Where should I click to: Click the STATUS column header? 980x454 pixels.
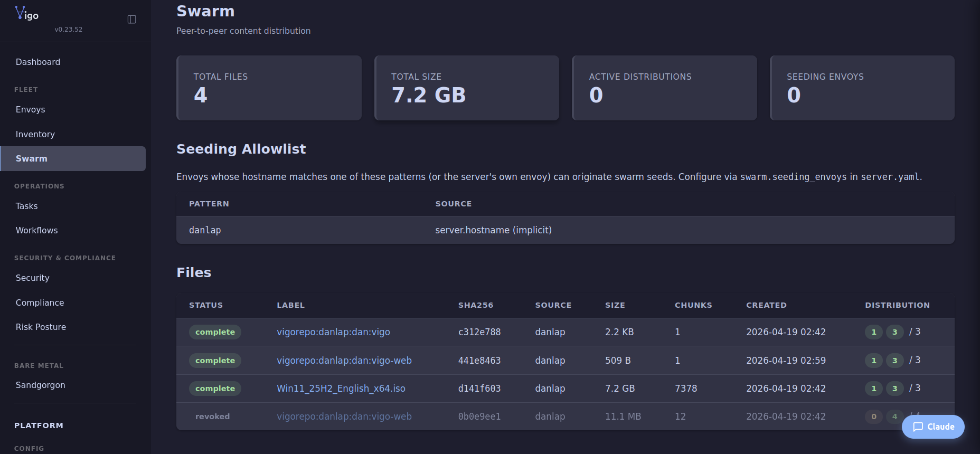(206, 305)
